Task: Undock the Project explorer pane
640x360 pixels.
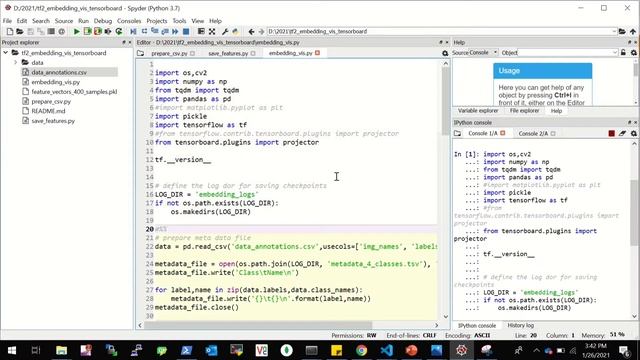Action: (124, 42)
